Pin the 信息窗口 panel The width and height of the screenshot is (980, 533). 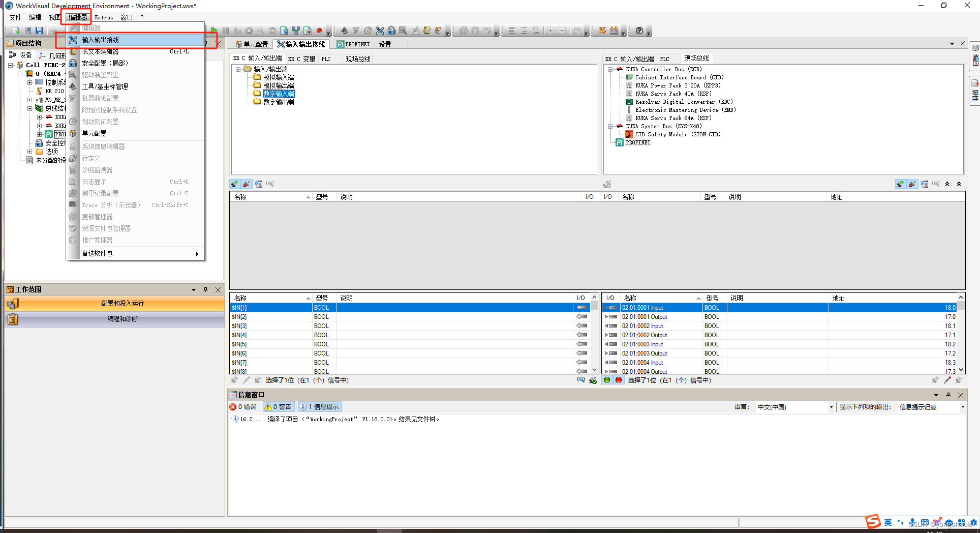(948, 395)
